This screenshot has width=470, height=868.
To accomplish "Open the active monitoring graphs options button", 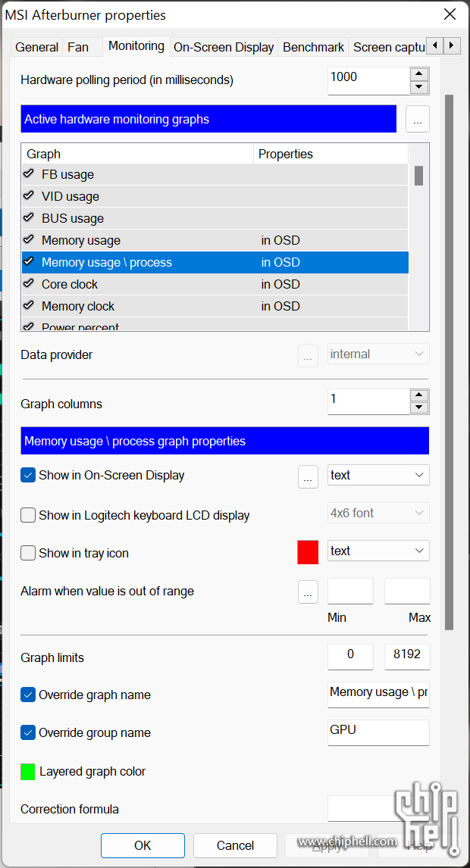I will (x=418, y=119).
